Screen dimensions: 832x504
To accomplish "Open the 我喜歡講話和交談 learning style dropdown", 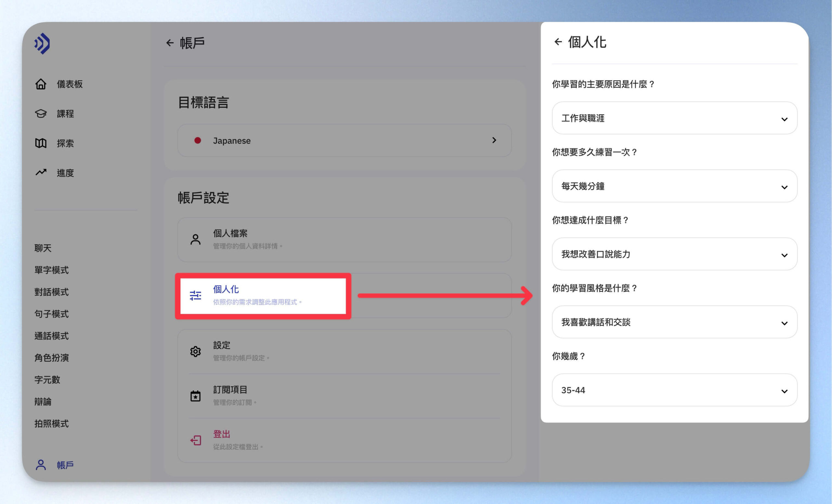I will pos(674,322).
